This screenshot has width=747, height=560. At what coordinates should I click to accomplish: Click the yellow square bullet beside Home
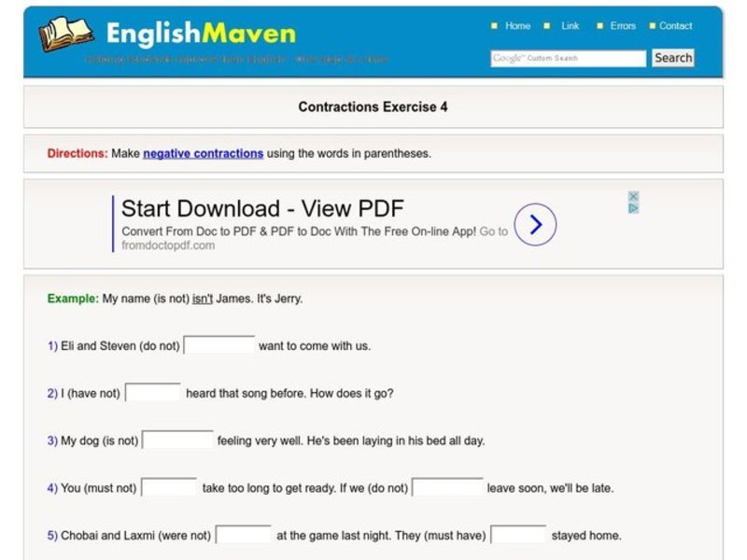tap(496, 26)
